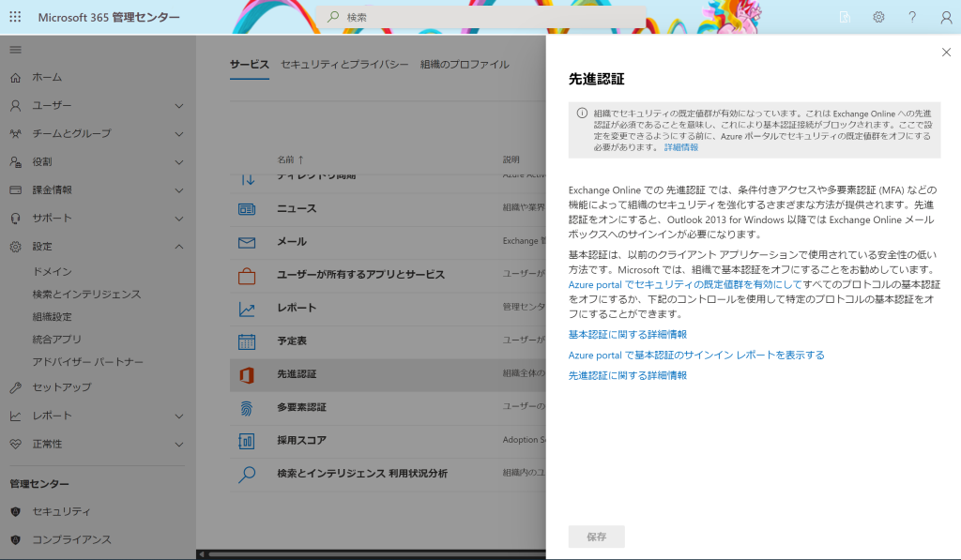Viewport: 961px width, 560px height.
Task: Open the app launcher waffle icon
Action: (x=16, y=17)
